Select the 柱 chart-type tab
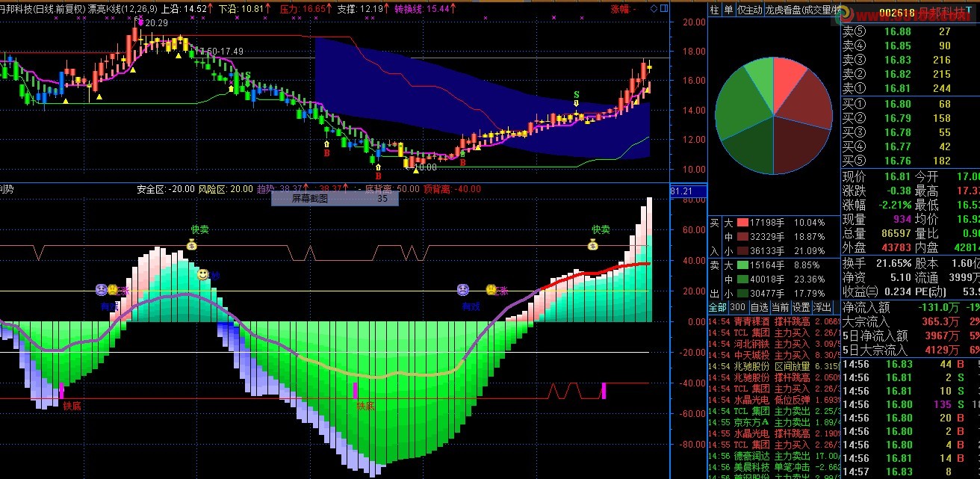 pos(715,10)
